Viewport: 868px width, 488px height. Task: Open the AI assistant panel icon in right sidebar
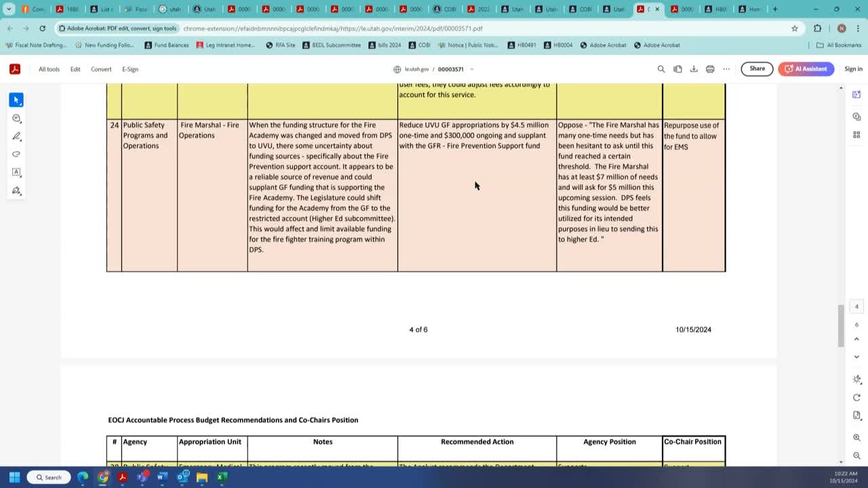coord(856,94)
